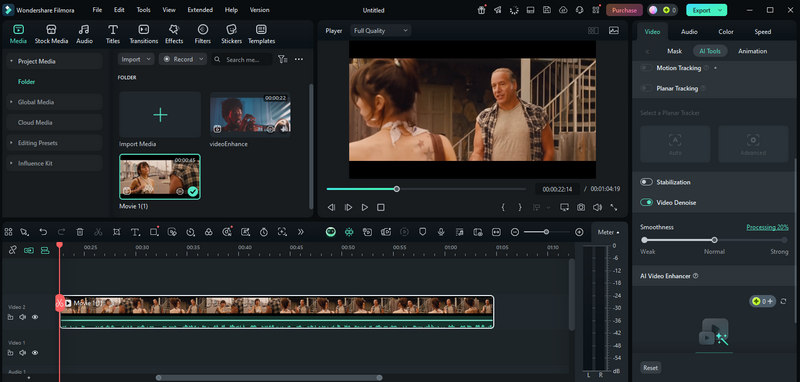Open the Effects library
This screenshot has width=800, height=382.
(x=174, y=34)
